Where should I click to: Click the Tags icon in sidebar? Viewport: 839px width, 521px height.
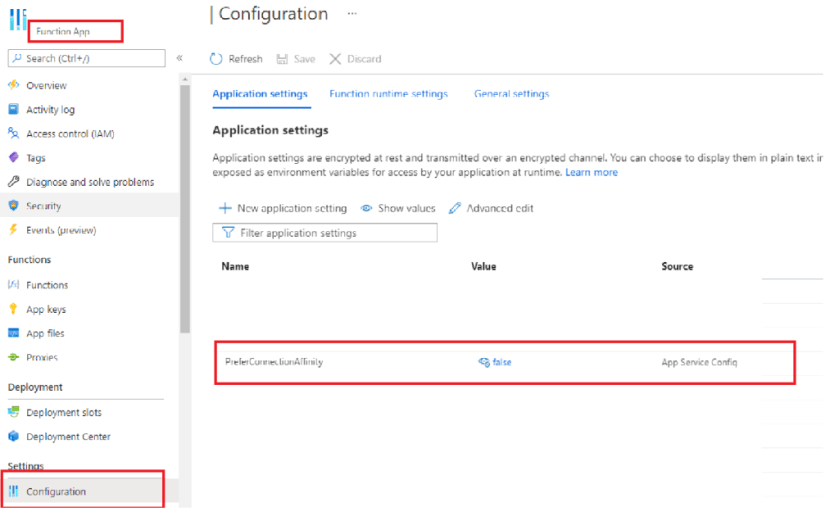[x=14, y=158]
